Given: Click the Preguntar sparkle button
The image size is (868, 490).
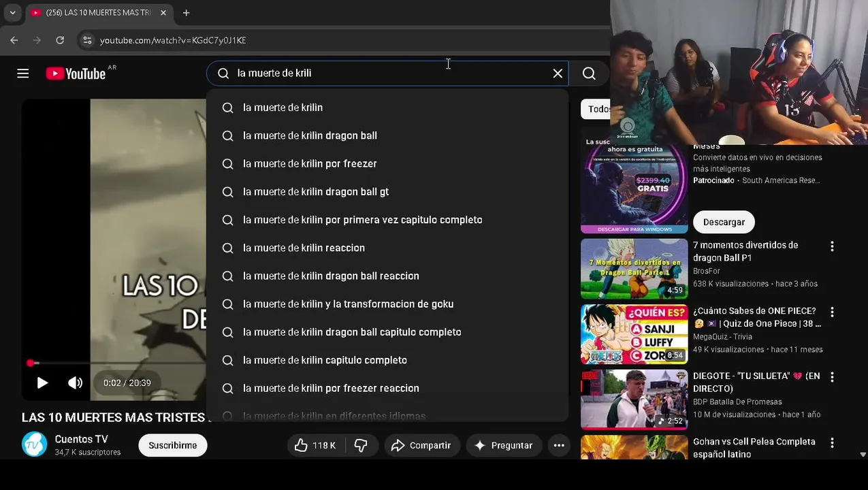Looking at the screenshot, I should pyautogui.click(x=504, y=445).
